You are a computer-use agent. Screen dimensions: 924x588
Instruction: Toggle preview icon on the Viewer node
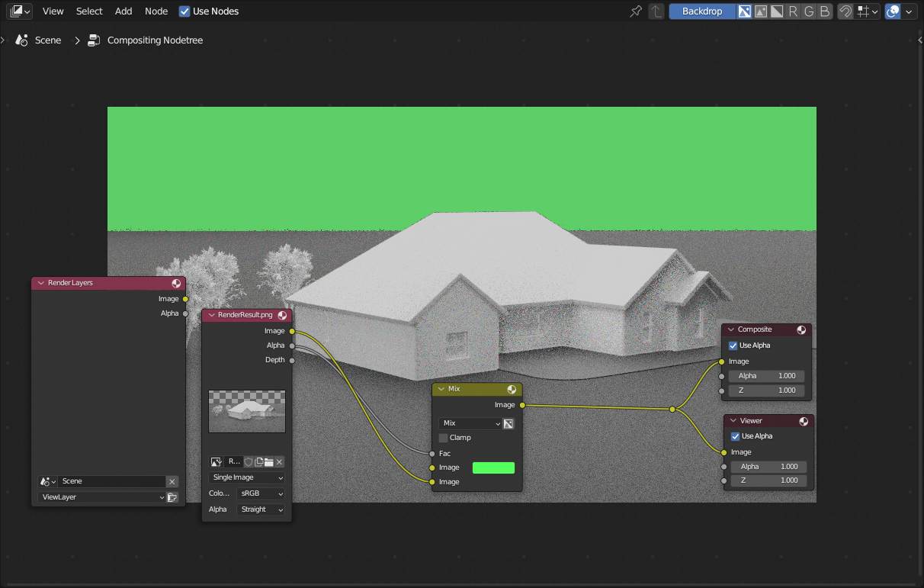804,421
